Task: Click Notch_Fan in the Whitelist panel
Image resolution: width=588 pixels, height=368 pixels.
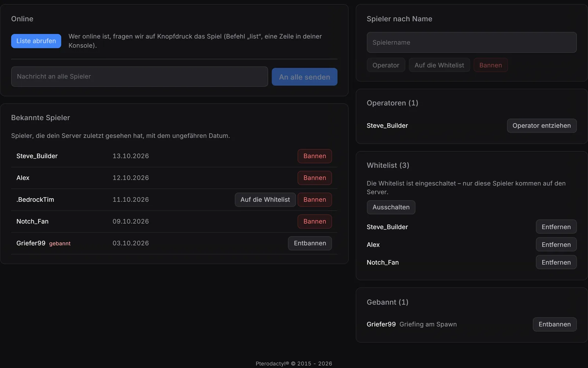Action: [383, 262]
